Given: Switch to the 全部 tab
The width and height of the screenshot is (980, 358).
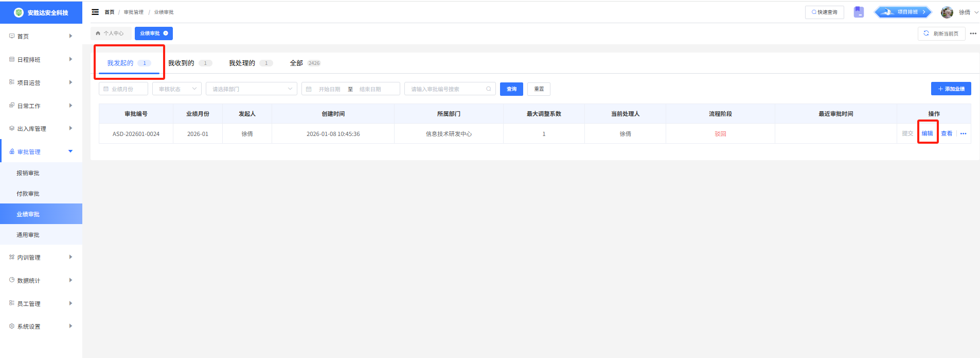Looking at the screenshot, I should [x=305, y=63].
